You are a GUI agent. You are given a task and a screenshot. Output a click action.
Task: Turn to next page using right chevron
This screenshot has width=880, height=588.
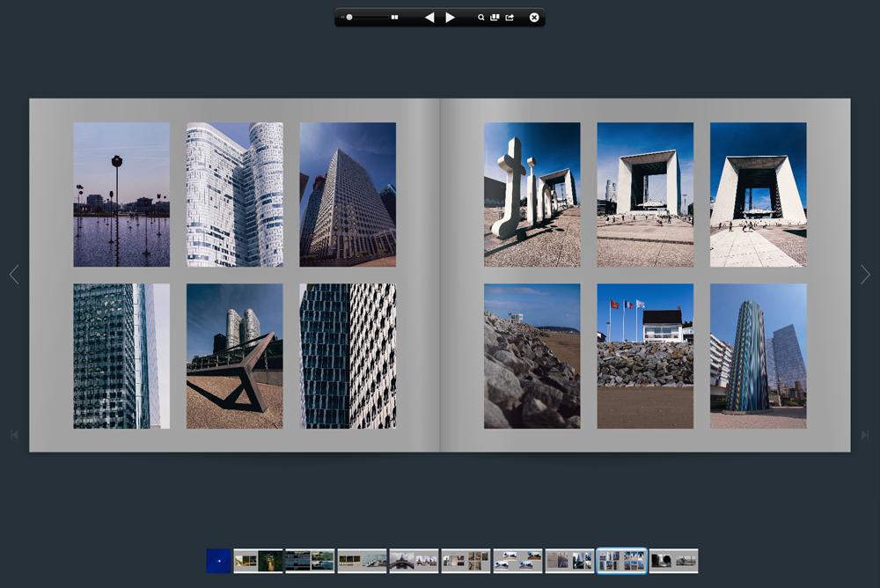pos(865,276)
